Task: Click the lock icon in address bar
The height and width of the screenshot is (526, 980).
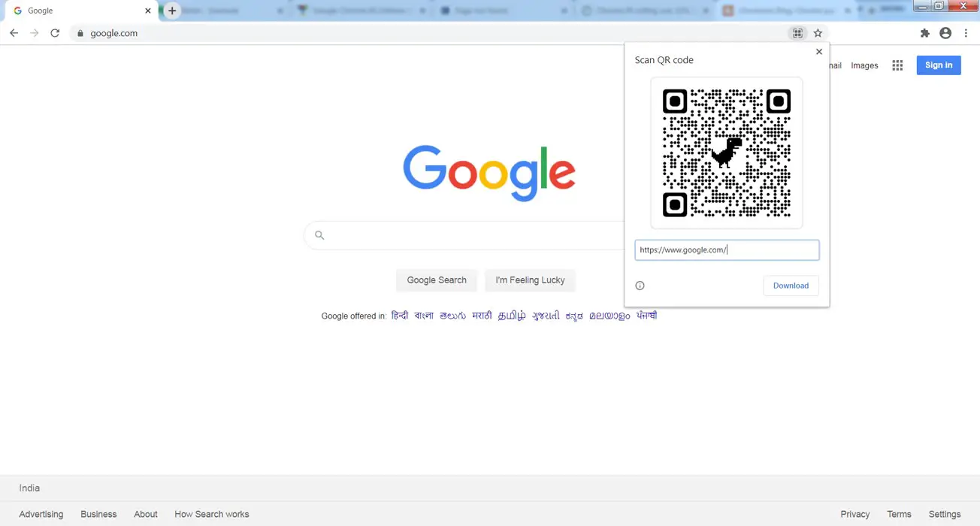Action: pyautogui.click(x=80, y=33)
